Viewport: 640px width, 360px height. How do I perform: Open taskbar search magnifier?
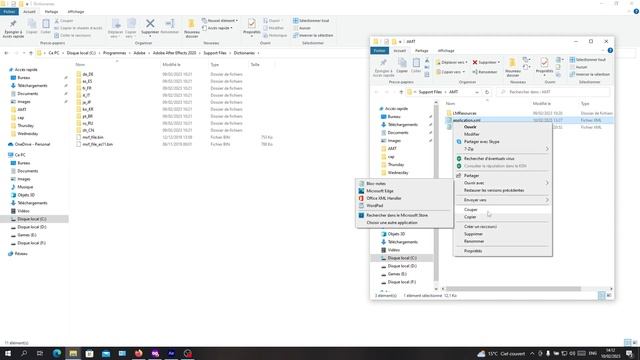tap(24, 353)
